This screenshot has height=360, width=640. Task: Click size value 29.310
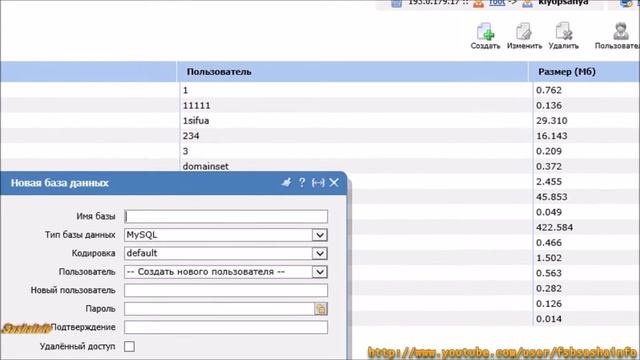(x=551, y=121)
